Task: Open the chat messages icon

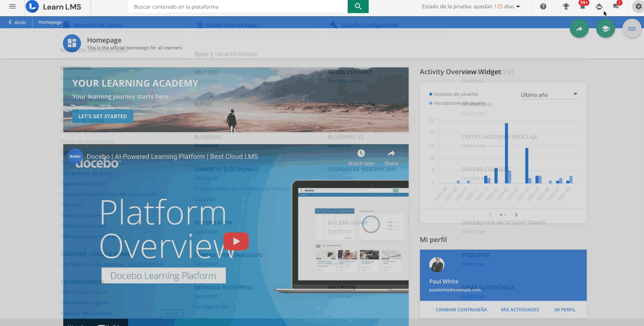Action: (x=616, y=6)
